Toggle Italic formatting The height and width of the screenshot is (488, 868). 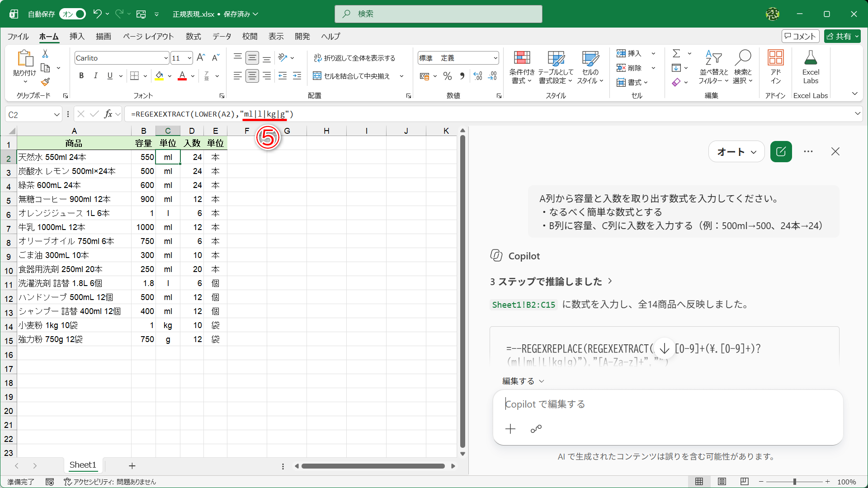(x=95, y=76)
